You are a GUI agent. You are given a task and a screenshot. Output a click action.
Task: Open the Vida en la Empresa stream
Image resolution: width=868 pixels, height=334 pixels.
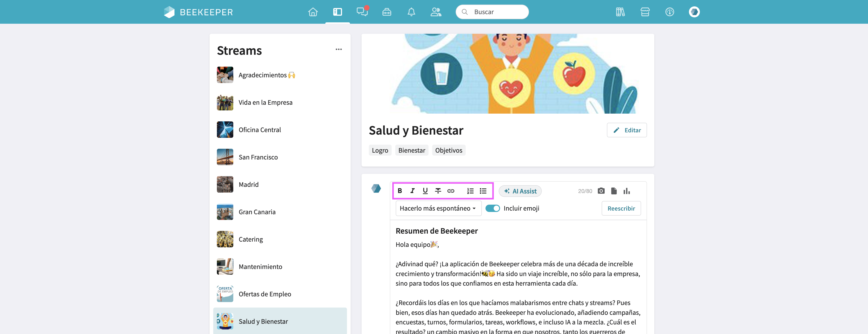click(x=280, y=102)
